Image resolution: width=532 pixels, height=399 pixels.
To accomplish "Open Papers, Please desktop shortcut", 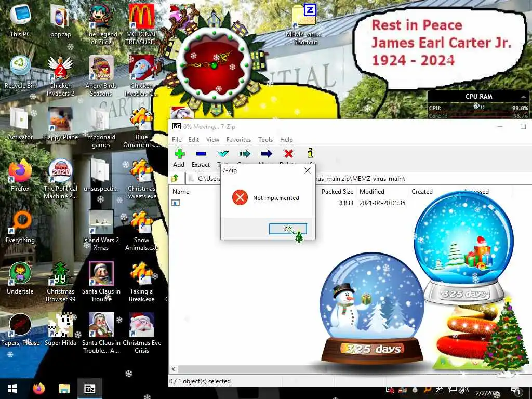I will point(20,330).
